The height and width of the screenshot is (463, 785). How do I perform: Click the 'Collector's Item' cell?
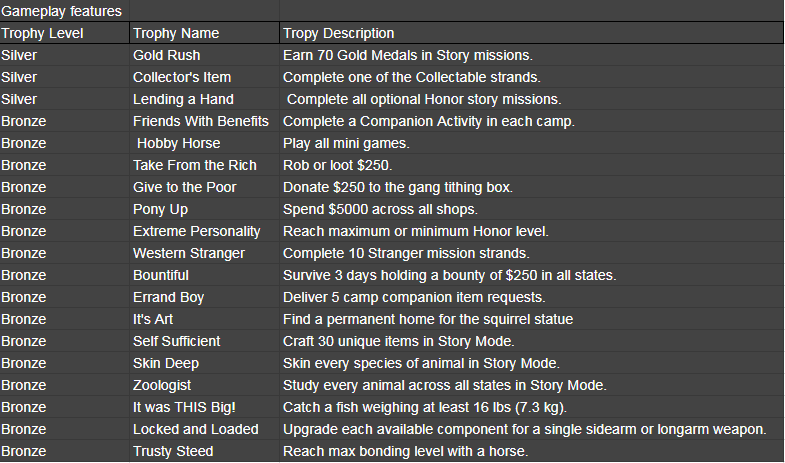(x=182, y=77)
